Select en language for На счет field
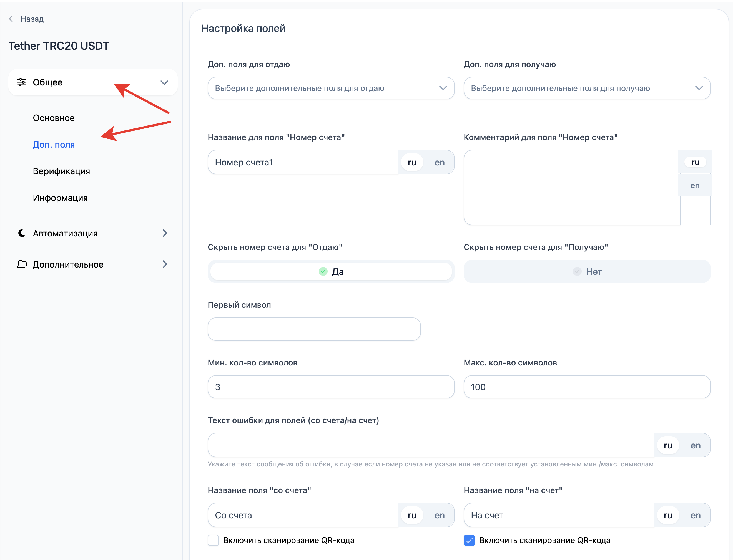The image size is (733, 560). point(695,515)
